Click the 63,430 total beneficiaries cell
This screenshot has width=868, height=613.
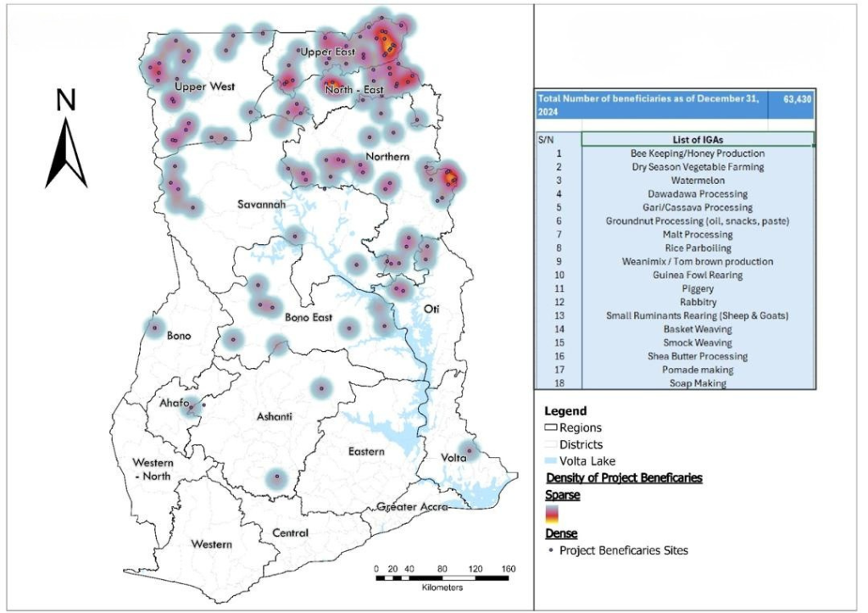point(792,98)
